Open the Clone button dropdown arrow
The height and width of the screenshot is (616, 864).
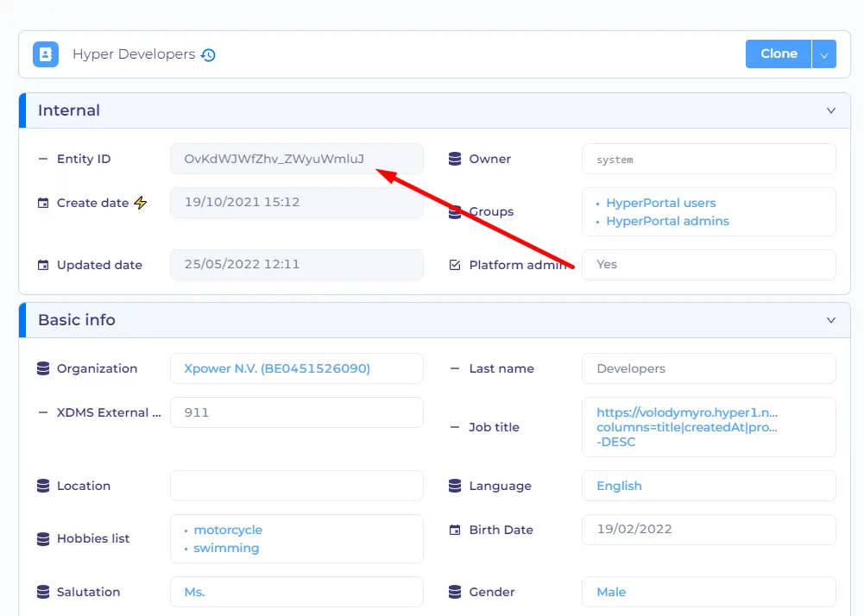click(824, 54)
